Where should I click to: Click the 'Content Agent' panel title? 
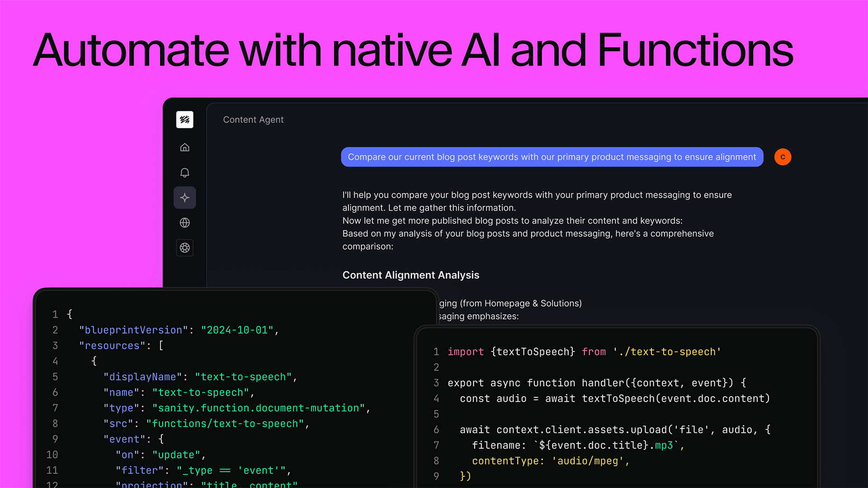pyautogui.click(x=253, y=120)
